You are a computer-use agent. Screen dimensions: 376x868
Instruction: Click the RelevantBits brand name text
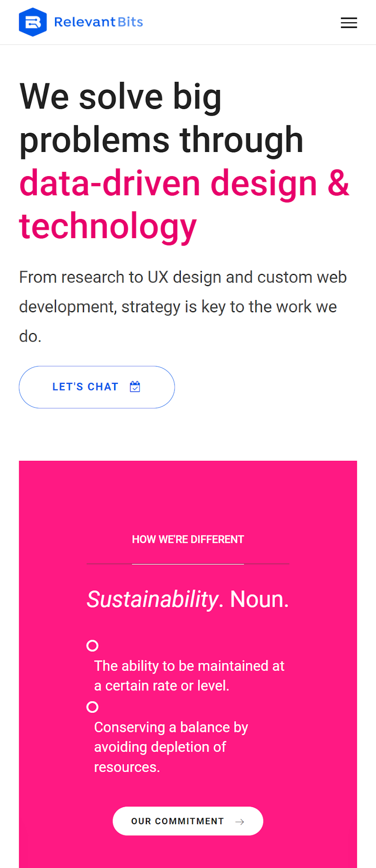click(98, 22)
